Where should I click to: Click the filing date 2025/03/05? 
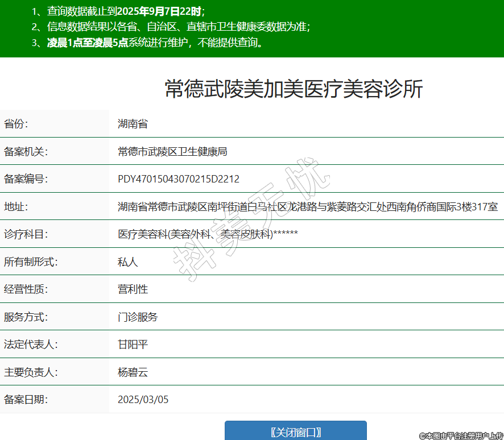pyautogui.click(x=143, y=400)
